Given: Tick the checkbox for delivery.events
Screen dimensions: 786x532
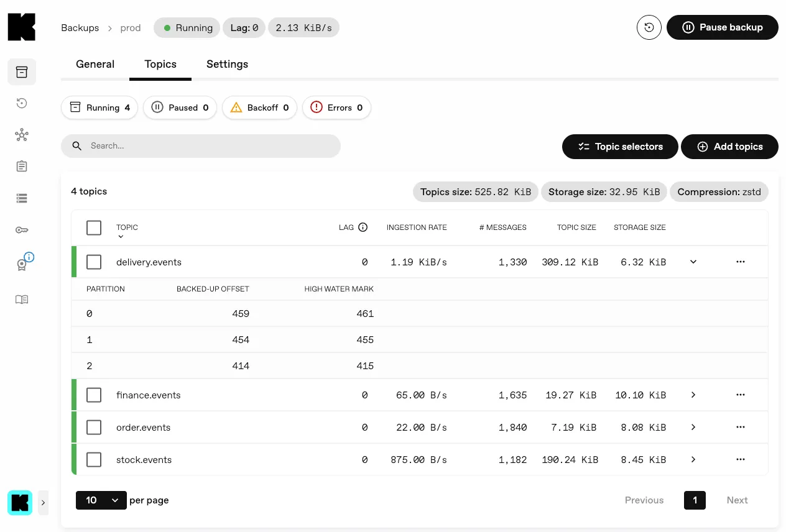Looking at the screenshot, I should 94,262.
